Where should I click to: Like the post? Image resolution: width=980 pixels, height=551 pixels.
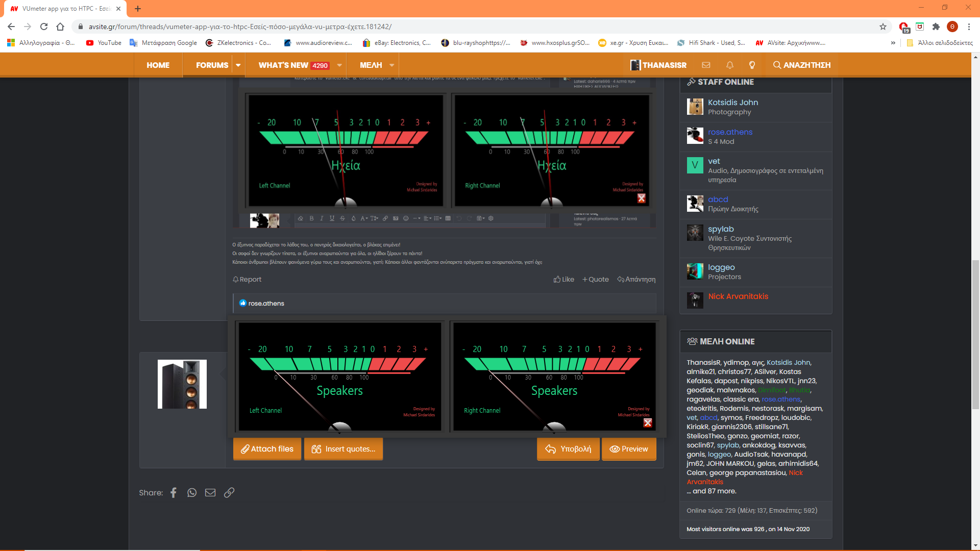[564, 279]
